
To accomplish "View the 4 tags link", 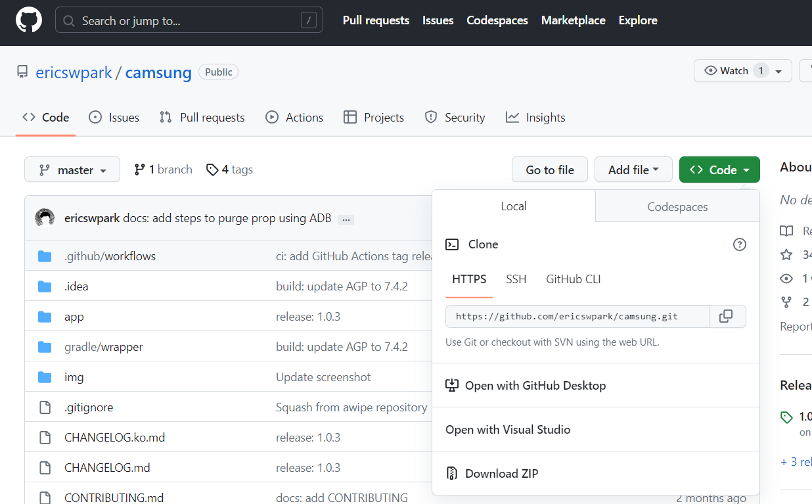I will click(229, 170).
